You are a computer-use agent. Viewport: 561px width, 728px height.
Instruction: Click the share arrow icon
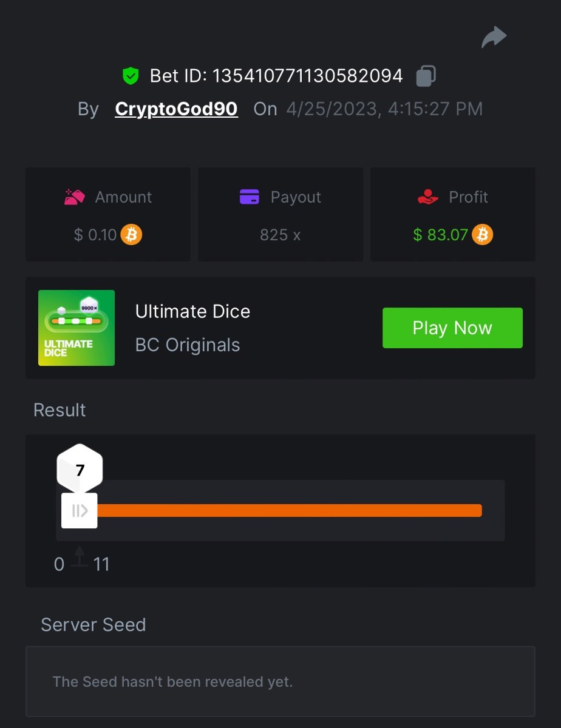[494, 38]
